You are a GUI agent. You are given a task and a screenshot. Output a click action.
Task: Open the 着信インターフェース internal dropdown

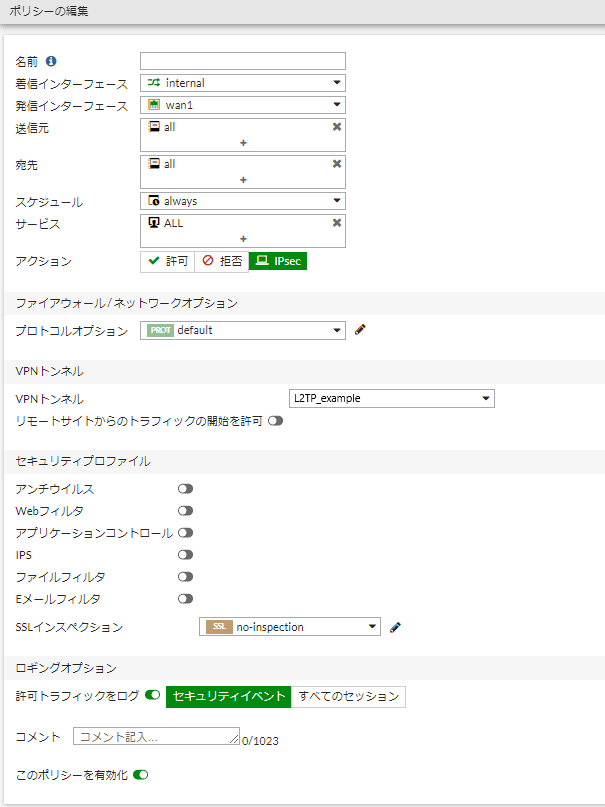point(243,83)
